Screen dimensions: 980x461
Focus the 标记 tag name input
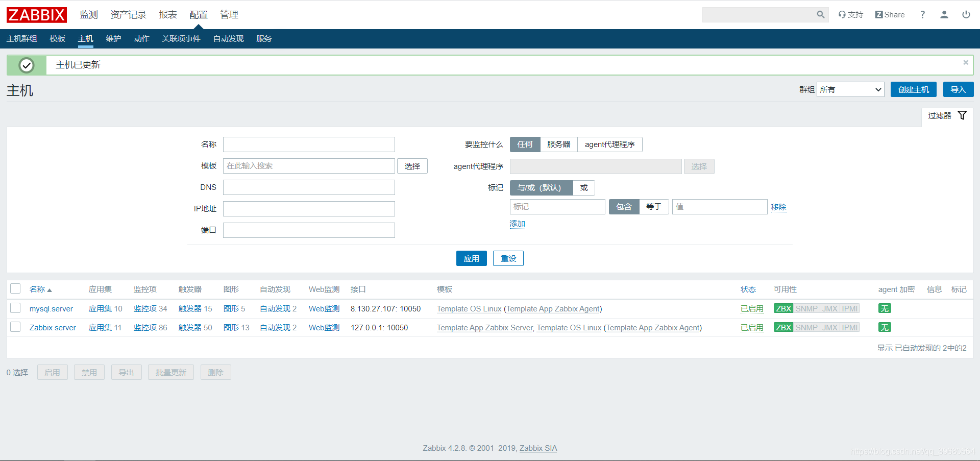pyautogui.click(x=557, y=207)
